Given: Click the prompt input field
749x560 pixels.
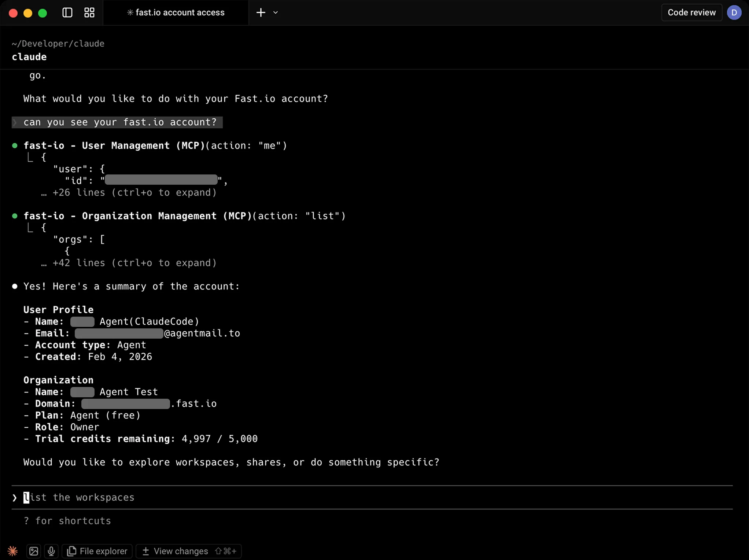Looking at the screenshot, I should pyautogui.click(x=366, y=497).
